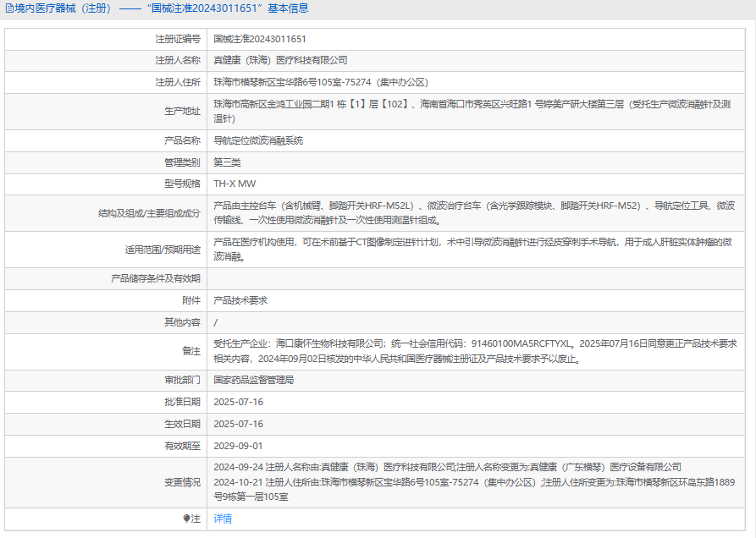Viewport: 756px width, 538px height.
Task: Select the 2025-07-16 date in 生效日期 row
Action: pos(239,425)
